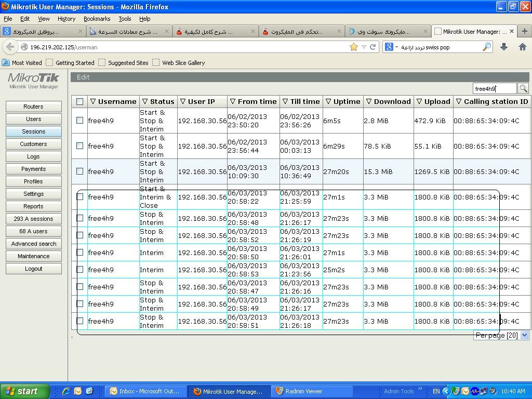Open the Tools menu
532x399 pixels.
[125, 19]
